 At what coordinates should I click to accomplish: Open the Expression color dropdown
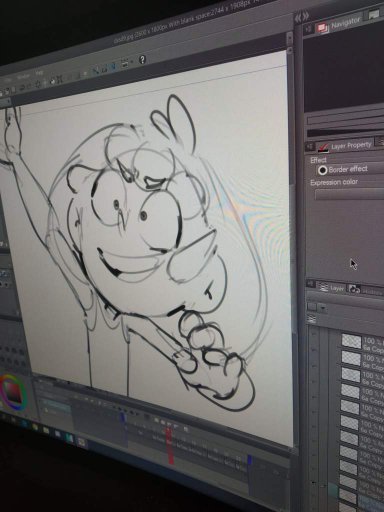(x=349, y=193)
